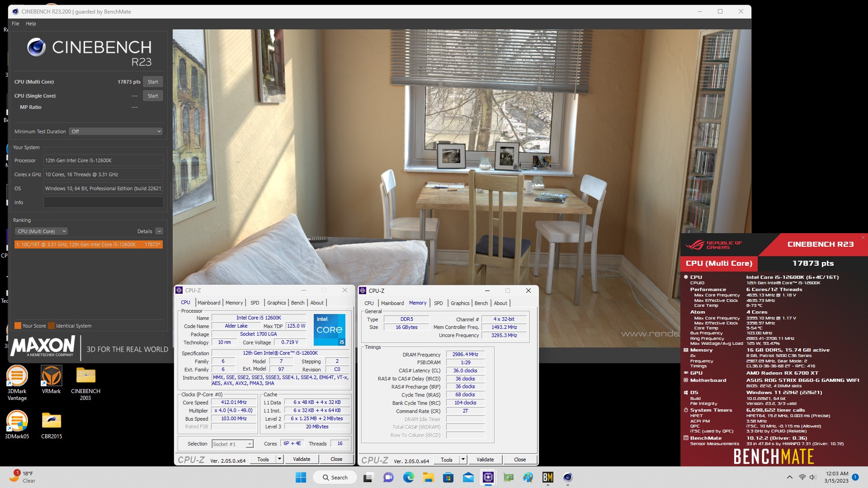Click the BenchMate BM taskbar icon

click(548, 478)
